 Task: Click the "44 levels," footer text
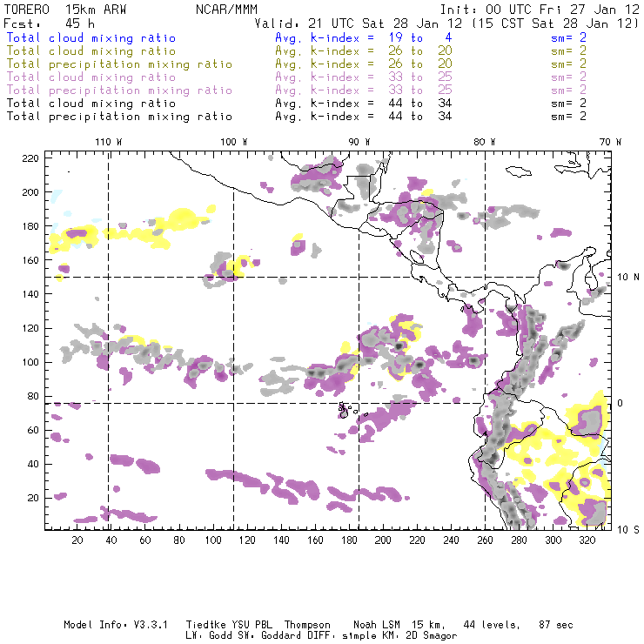point(492,625)
